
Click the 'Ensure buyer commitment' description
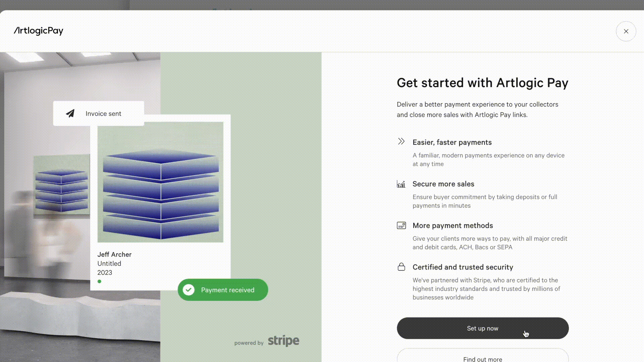coord(485,201)
